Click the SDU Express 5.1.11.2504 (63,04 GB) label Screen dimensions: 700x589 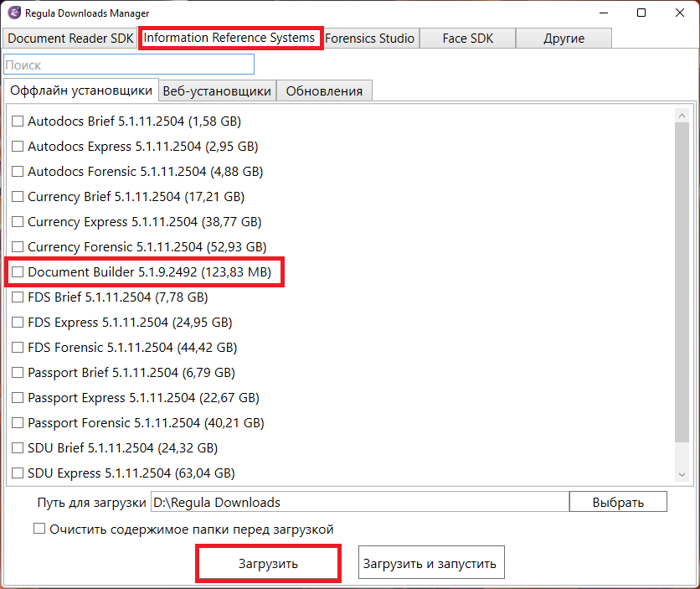point(131,473)
